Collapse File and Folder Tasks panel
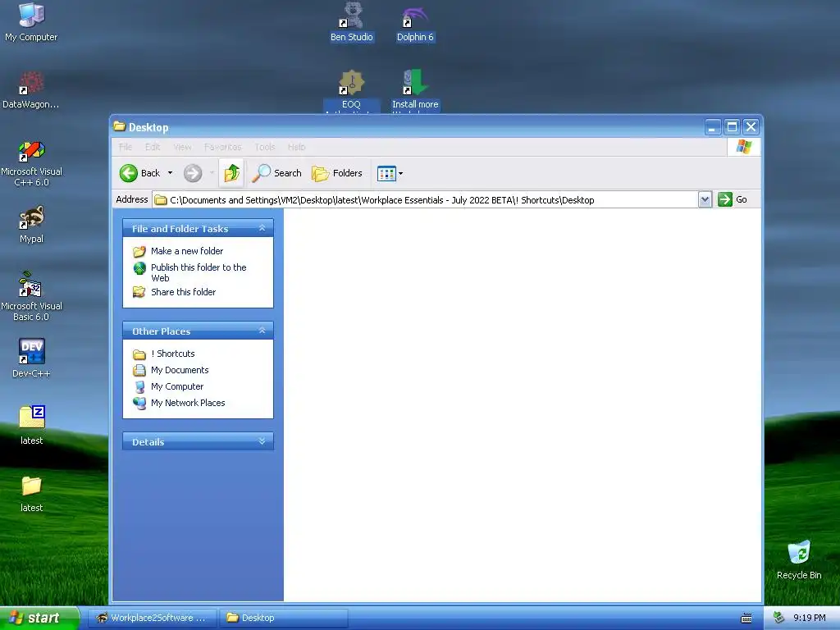The image size is (840, 630). click(262, 228)
